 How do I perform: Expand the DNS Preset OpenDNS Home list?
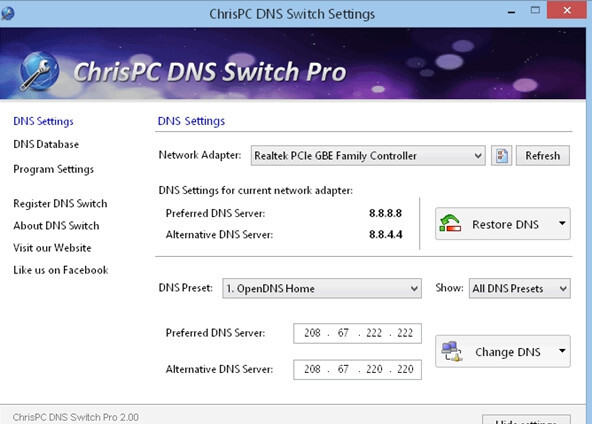point(322,288)
